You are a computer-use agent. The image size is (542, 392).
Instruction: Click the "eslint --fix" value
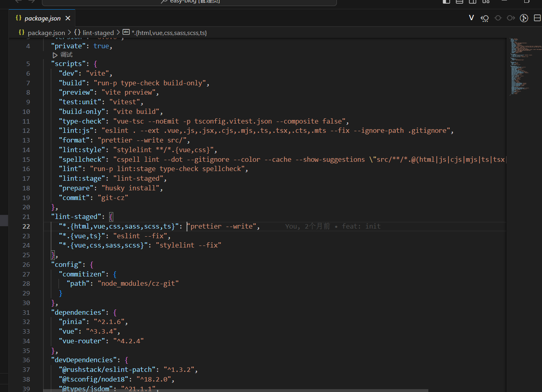pos(140,236)
